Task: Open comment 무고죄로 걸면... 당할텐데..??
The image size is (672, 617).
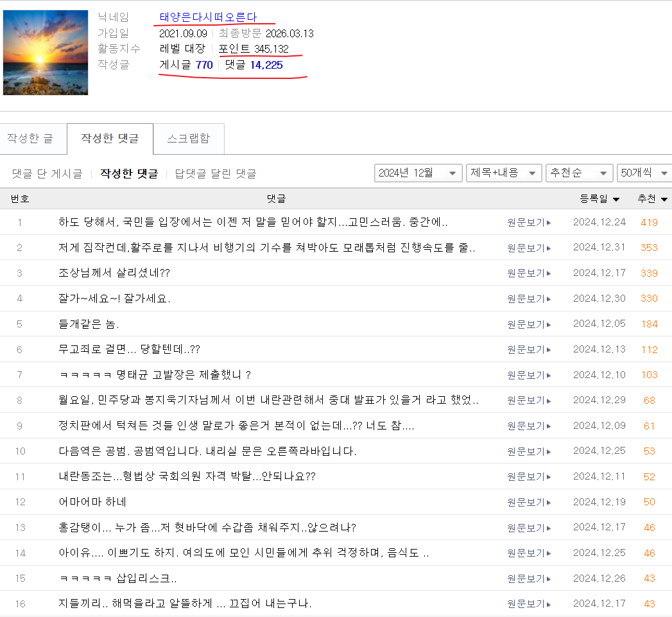Action: [129, 349]
